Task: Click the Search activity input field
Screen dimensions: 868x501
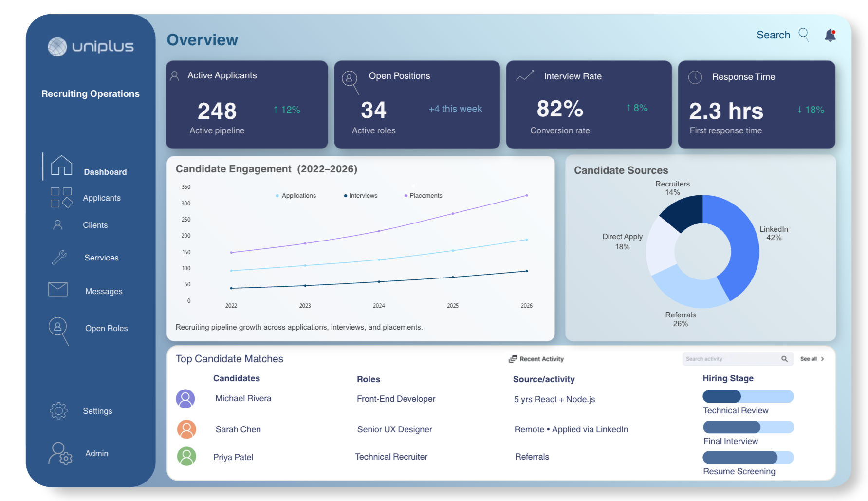Action: click(x=738, y=359)
